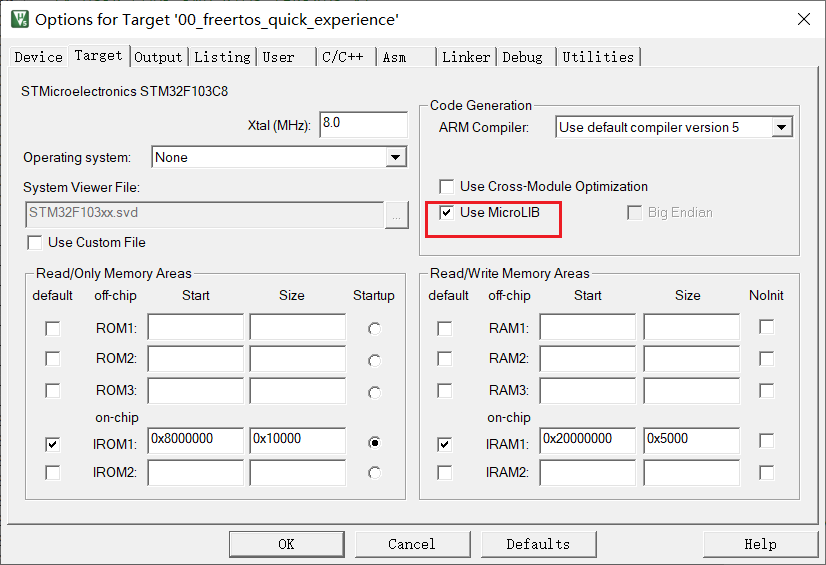Image resolution: width=826 pixels, height=565 pixels.
Task: Click the RAM1 Start field
Action: pos(587,327)
